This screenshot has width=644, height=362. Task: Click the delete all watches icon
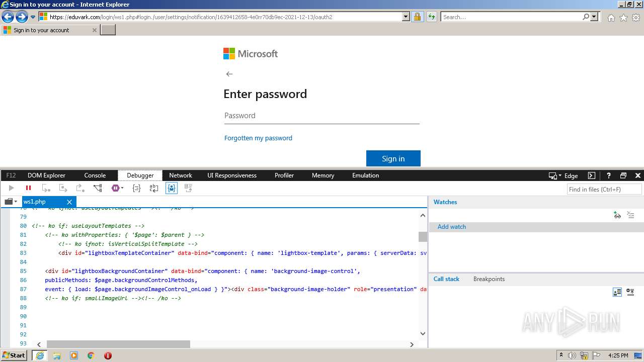[630, 215]
